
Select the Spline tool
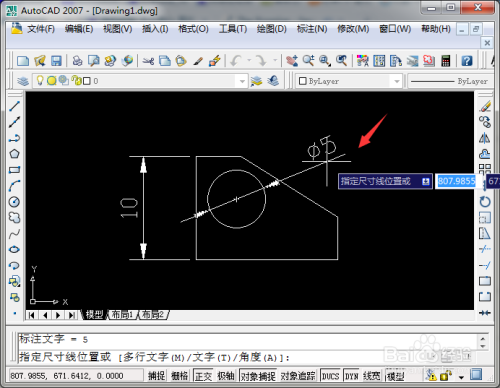coord(14,234)
